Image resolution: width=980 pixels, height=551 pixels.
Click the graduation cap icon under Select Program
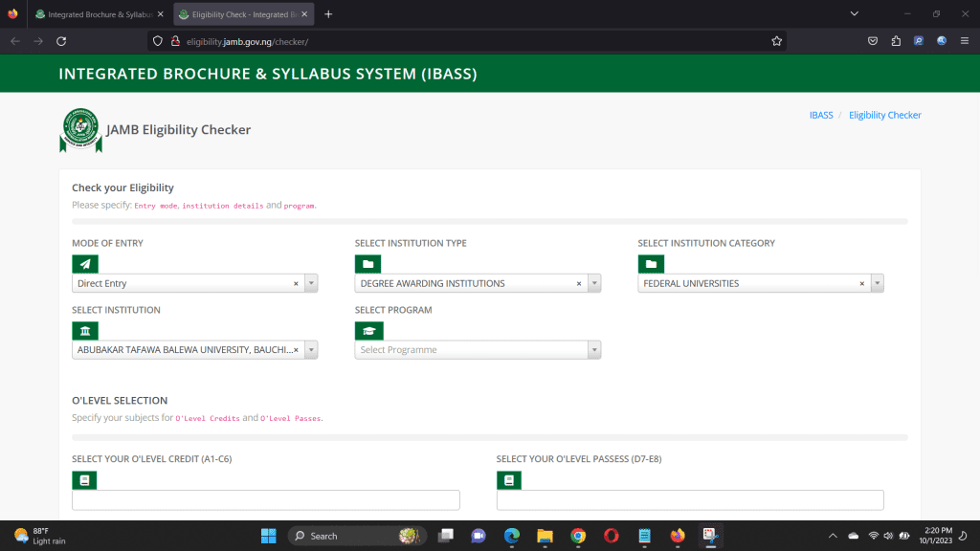pos(368,330)
